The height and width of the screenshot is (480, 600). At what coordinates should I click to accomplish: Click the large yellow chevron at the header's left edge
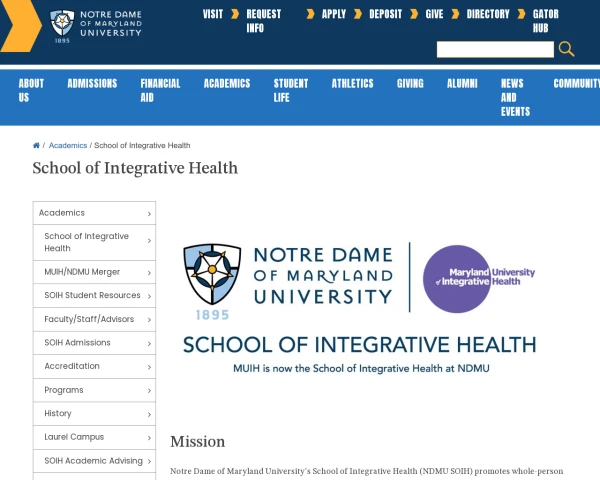coord(20,26)
